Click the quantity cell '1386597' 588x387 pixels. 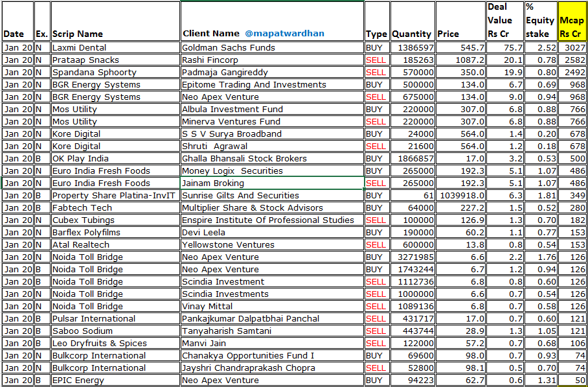click(x=413, y=48)
